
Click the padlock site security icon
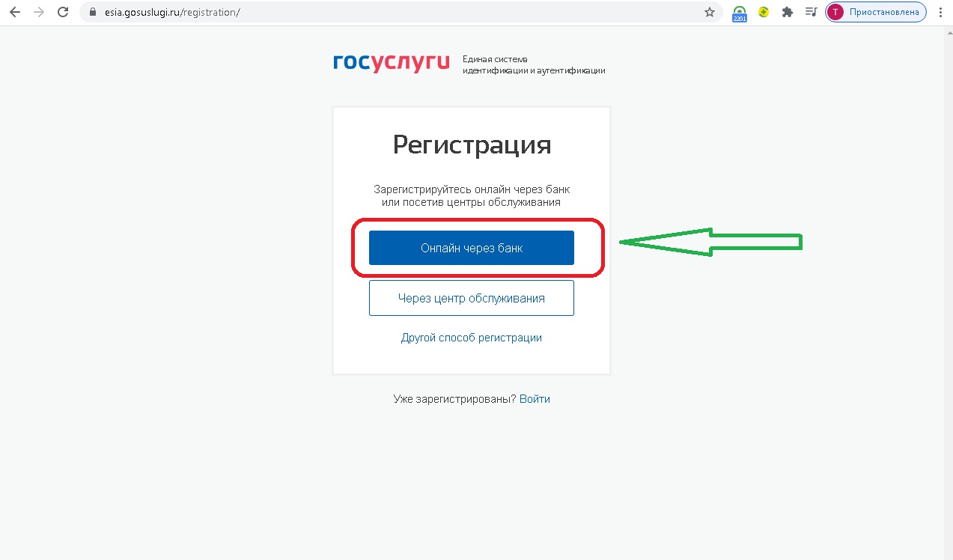[x=93, y=13]
